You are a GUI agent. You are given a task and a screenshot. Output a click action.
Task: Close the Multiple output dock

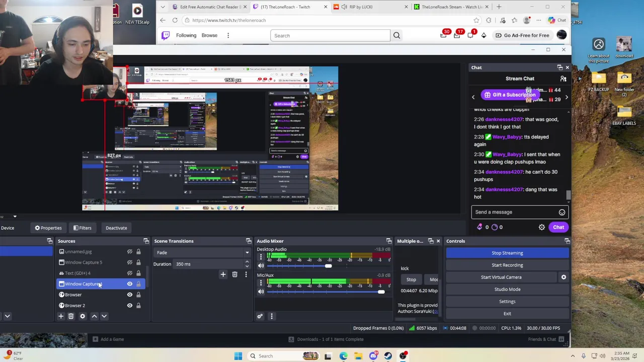click(438, 241)
